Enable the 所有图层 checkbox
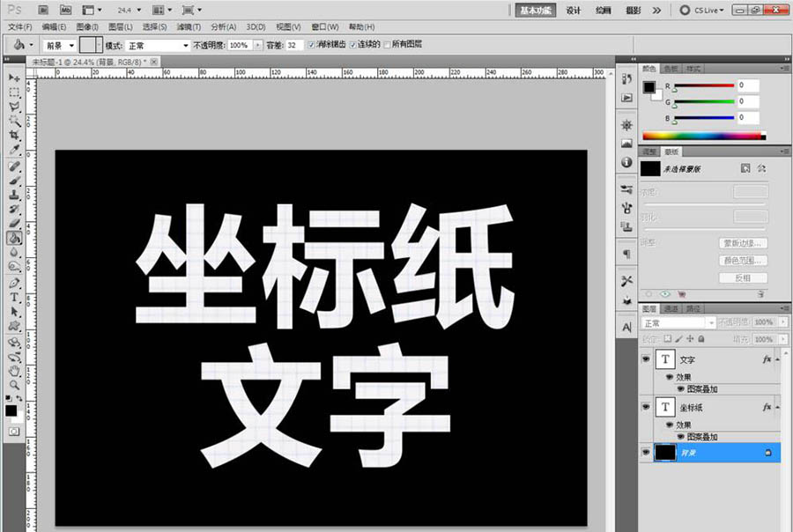Screen dimensions: 793x532 pyautogui.click(x=388, y=43)
